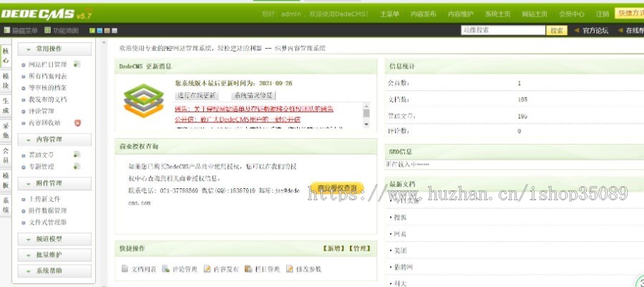644x287 pixels.
Task: Click the 内容发布 shortcut icon
Action: [x=208, y=269]
